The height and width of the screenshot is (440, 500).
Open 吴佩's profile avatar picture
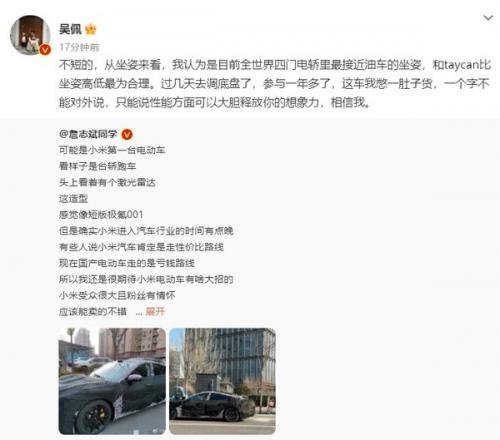click(30, 35)
